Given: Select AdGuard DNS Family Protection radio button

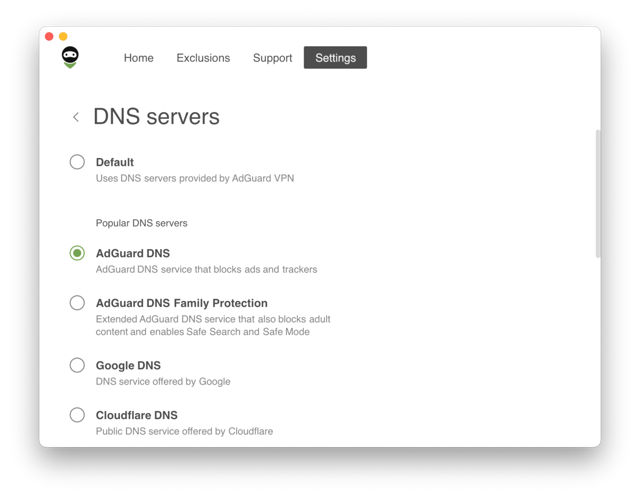Looking at the screenshot, I should pos(77,303).
